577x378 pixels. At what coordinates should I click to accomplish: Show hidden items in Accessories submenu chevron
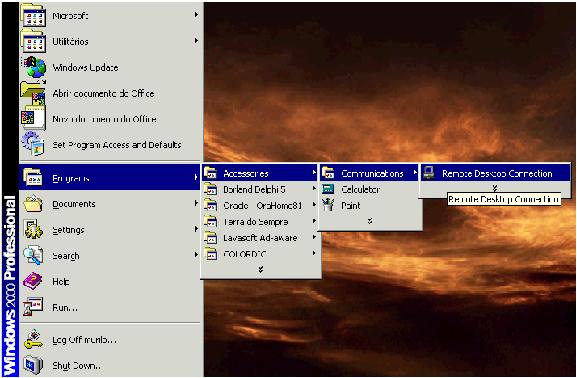click(x=370, y=221)
